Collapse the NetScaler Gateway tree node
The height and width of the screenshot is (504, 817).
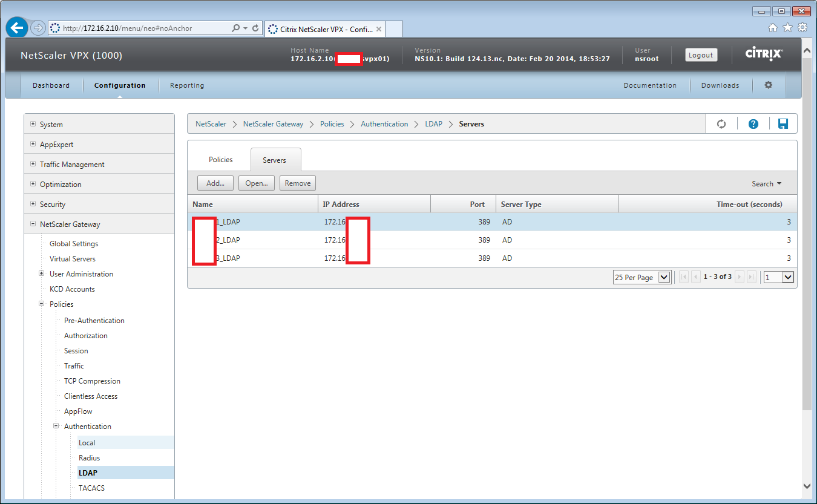coord(33,224)
